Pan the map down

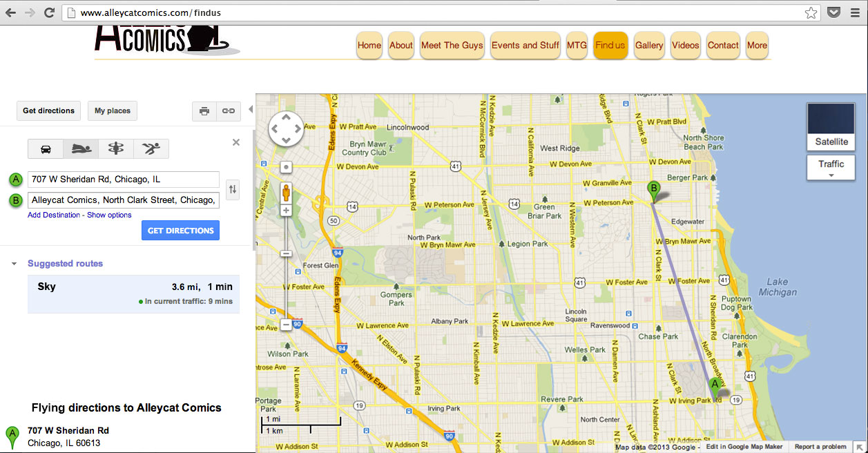click(286, 140)
